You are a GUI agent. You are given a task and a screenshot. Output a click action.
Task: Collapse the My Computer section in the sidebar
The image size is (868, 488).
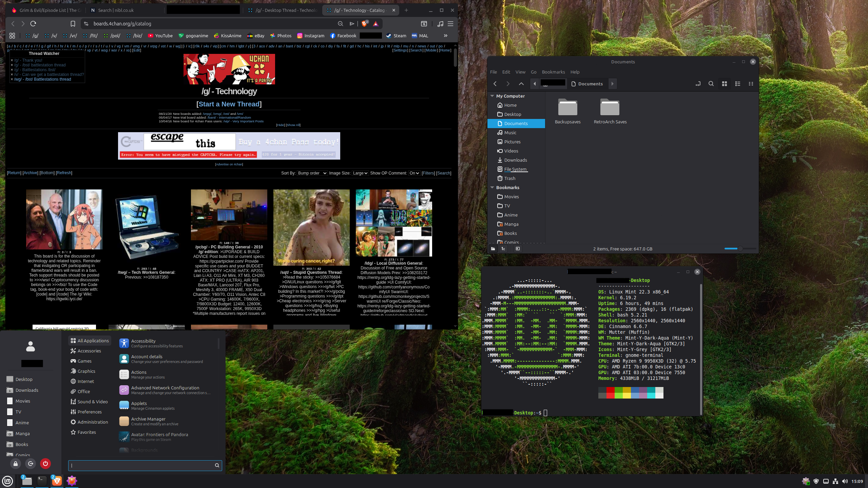(x=492, y=96)
